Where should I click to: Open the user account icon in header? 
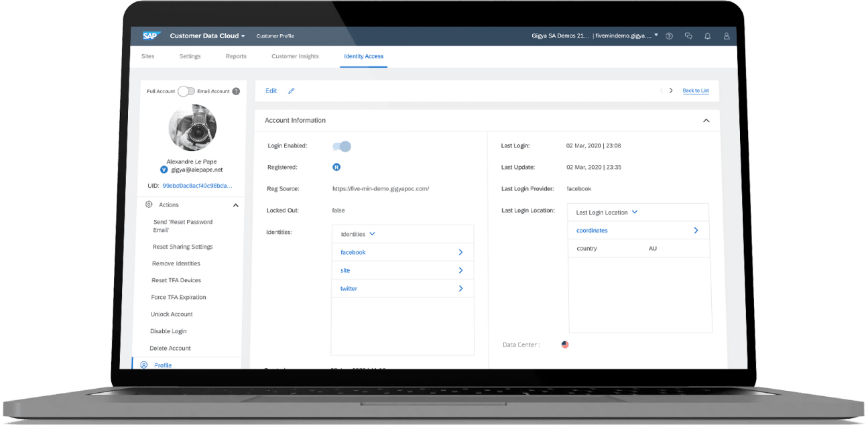pyautogui.click(x=727, y=36)
